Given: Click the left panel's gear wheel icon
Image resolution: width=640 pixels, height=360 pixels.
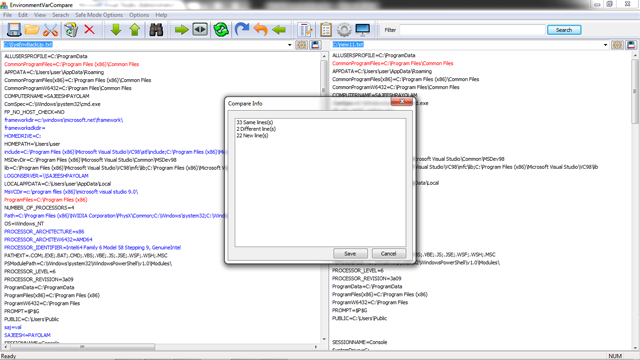Looking at the screenshot, I should pyautogui.click(x=302, y=45).
